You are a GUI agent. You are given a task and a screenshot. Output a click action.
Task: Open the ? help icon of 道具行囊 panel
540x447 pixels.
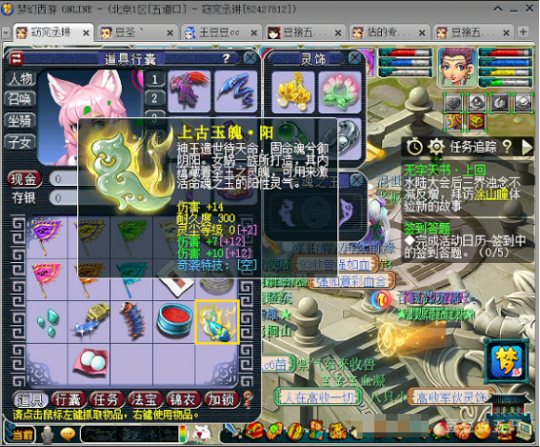click(226, 58)
